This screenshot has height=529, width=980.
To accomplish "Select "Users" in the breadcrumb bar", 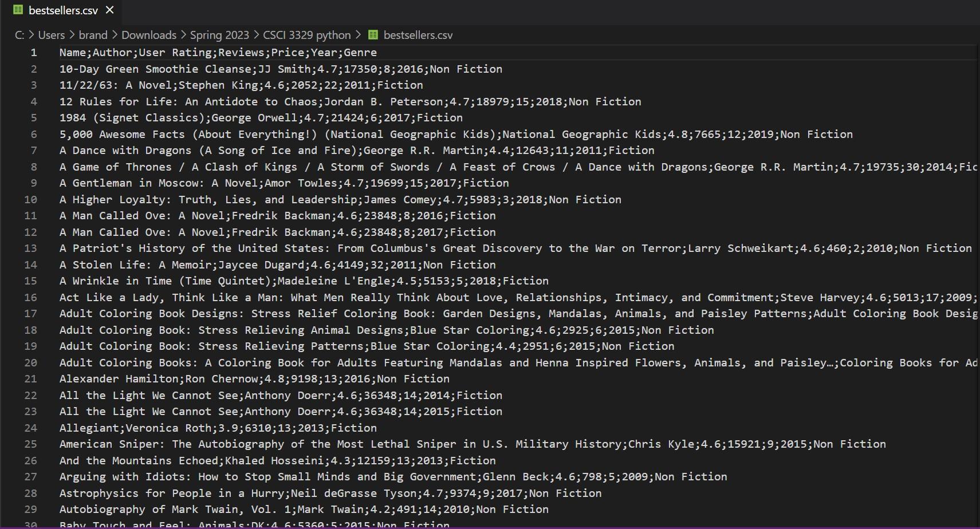I will click(x=51, y=35).
